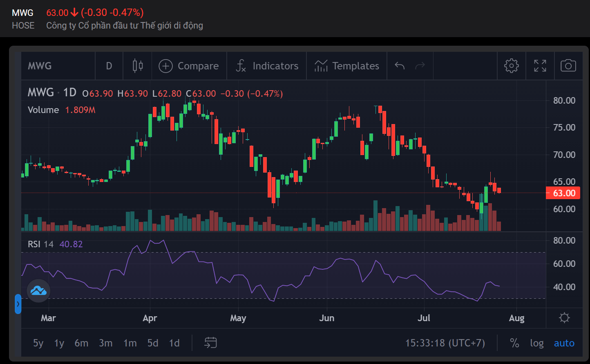Select the 6m time range

[81, 343]
